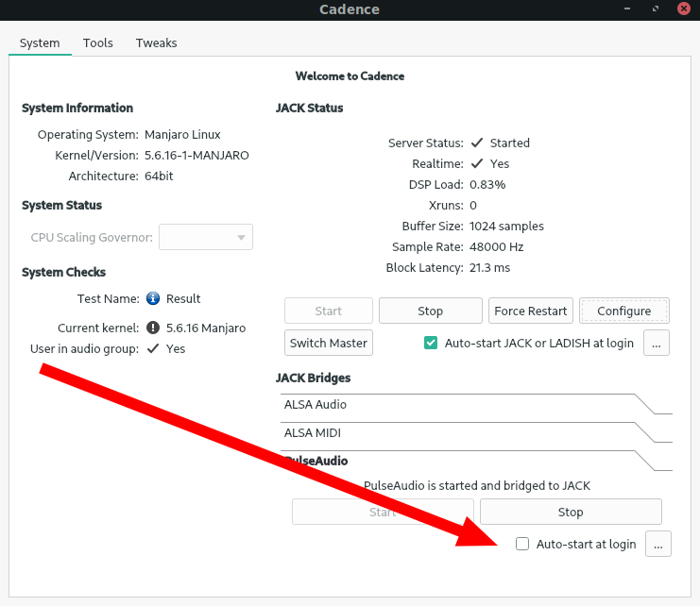Click the DSP Load value 0.83%
The width and height of the screenshot is (700, 606).
487,184
